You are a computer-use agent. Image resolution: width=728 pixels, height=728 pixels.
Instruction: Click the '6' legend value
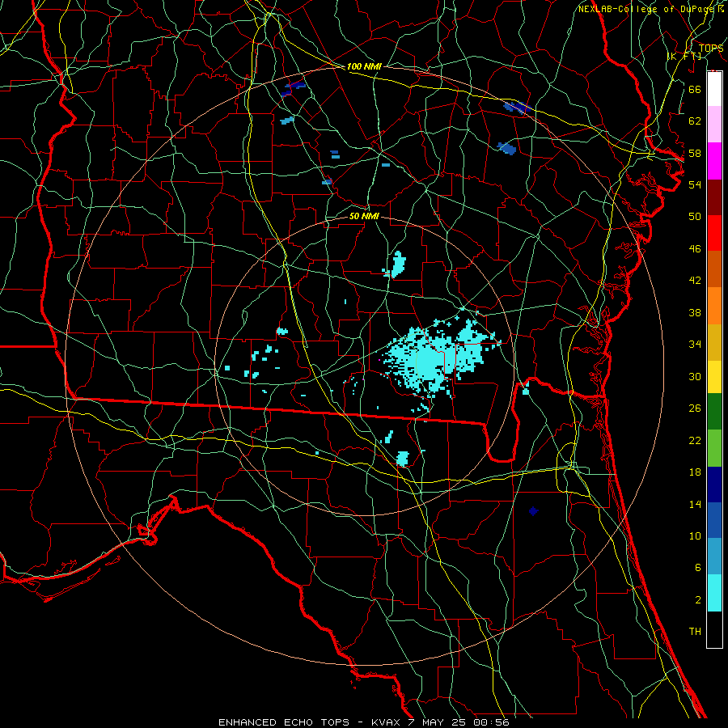tap(698, 568)
